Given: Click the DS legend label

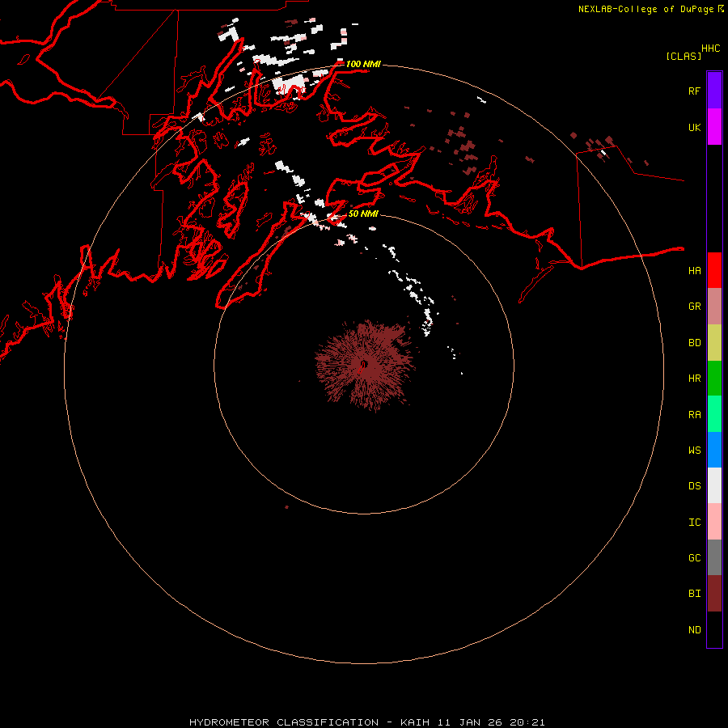Looking at the screenshot, I should (x=694, y=486).
